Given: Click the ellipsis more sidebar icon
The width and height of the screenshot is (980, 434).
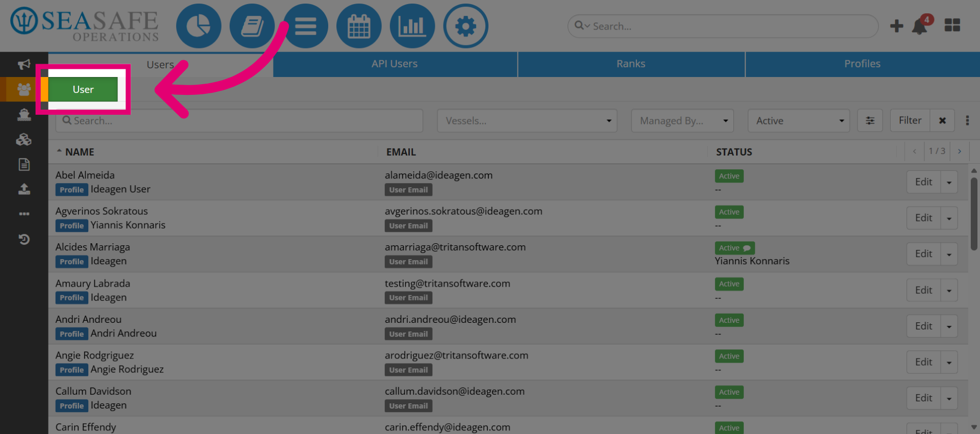Looking at the screenshot, I should pyautogui.click(x=24, y=214).
